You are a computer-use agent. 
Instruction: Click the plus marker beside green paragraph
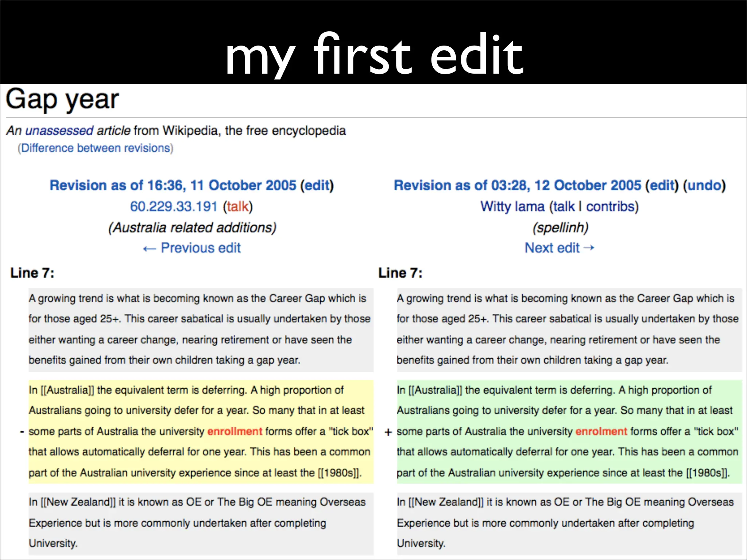coord(388,432)
